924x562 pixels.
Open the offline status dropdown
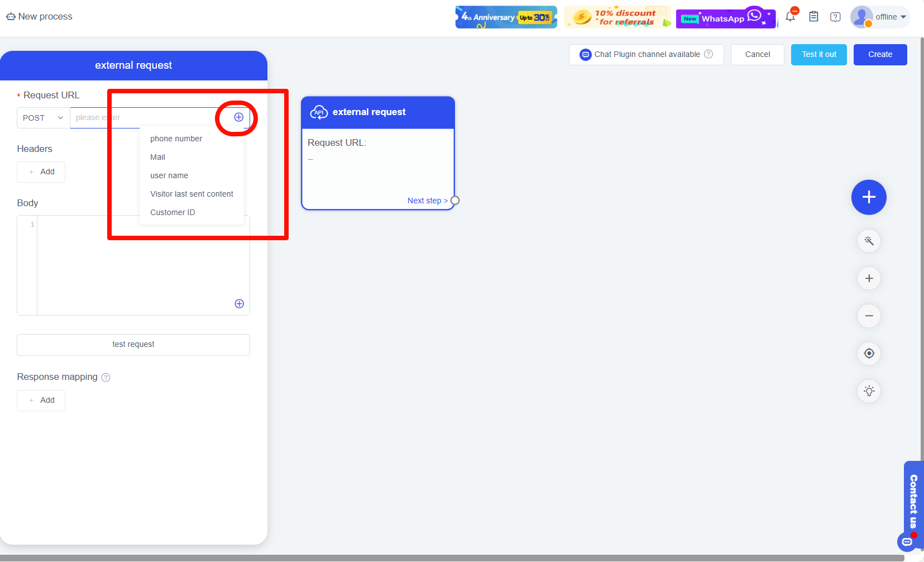[891, 17]
